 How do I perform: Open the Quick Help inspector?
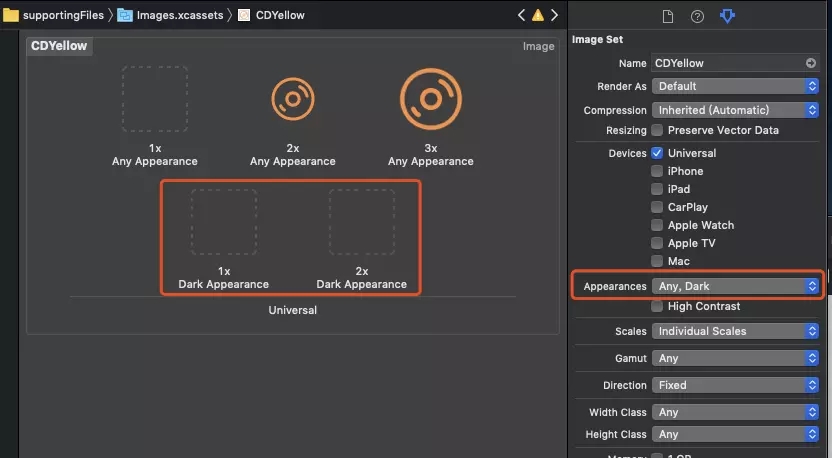pyautogui.click(x=697, y=16)
